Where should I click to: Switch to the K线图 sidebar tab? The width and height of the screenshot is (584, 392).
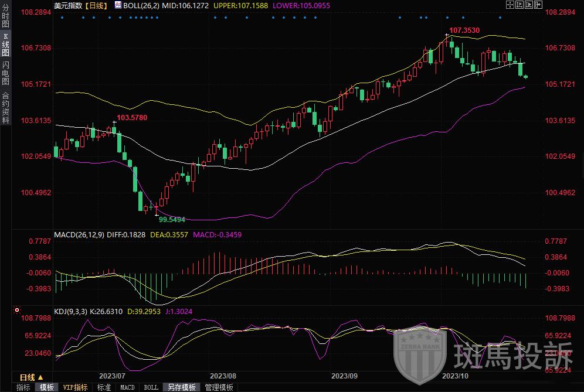[x=5, y=45]
